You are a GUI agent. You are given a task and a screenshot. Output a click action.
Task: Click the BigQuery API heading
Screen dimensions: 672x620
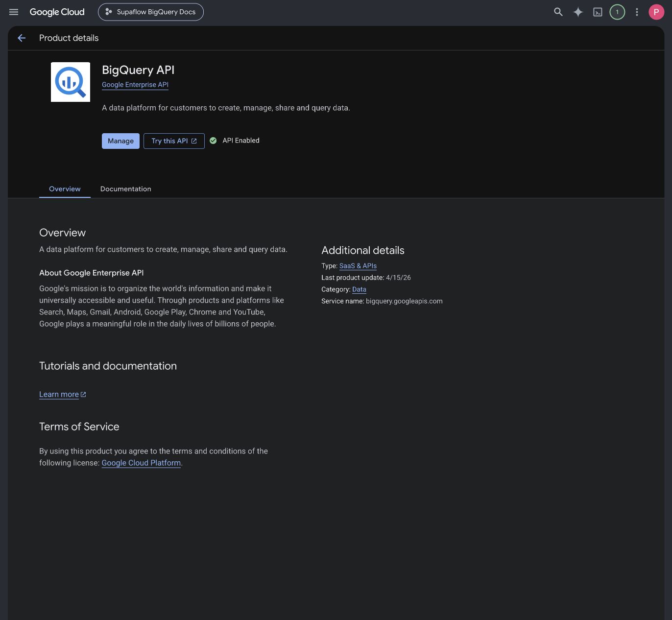click(138, 70)
